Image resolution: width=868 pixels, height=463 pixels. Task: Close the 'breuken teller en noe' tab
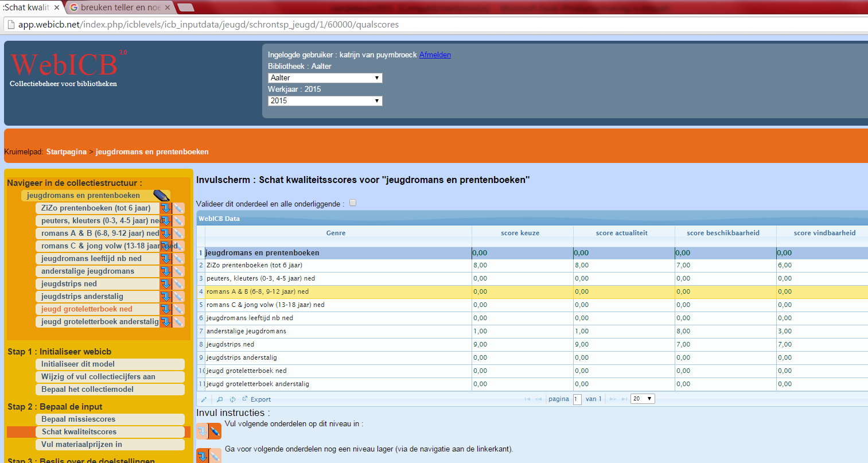tap(168, 7)
